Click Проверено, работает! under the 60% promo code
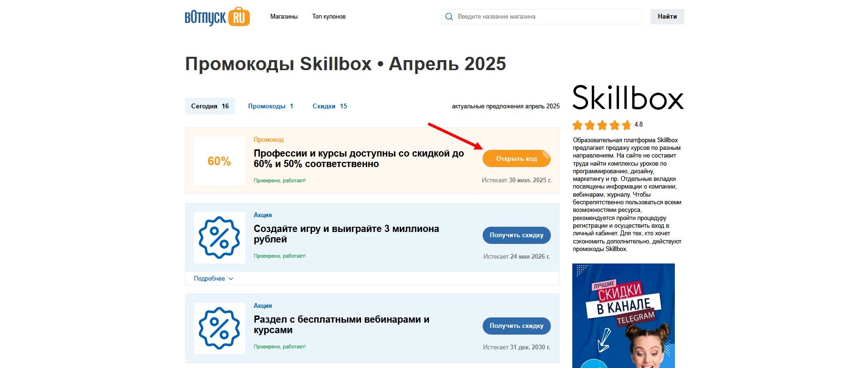868x368 pixels. (279, 181)
